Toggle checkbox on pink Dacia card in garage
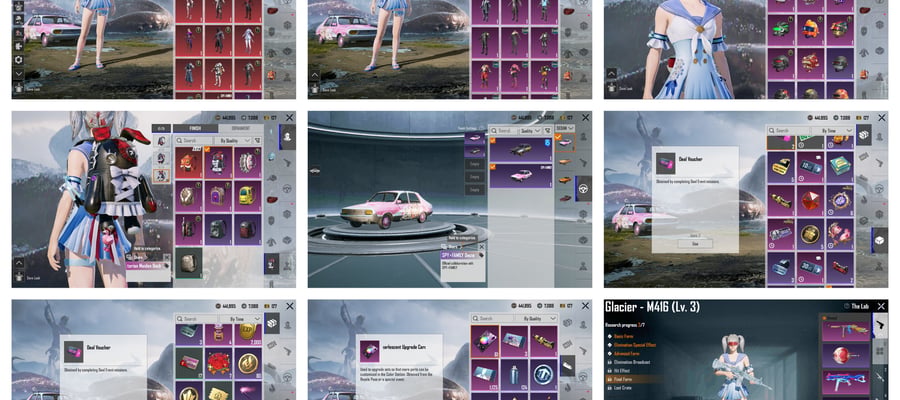Screen dimensions: 900x400 (x=492, y=167)
